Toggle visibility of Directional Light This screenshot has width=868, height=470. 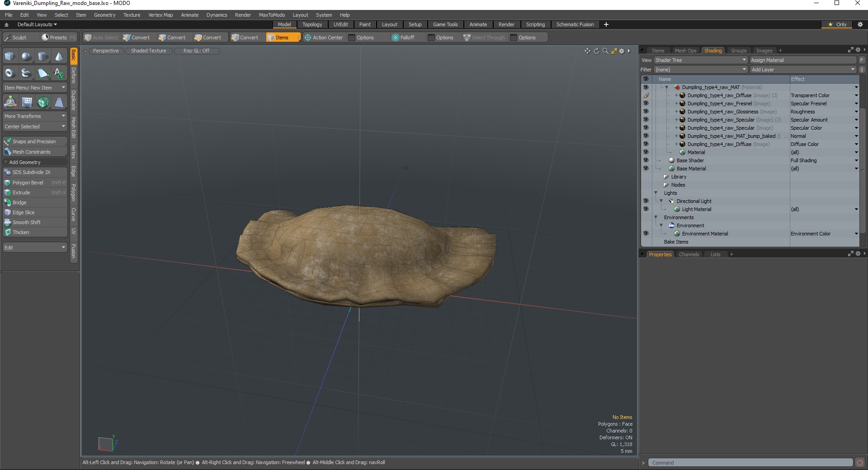coord(646,201)
